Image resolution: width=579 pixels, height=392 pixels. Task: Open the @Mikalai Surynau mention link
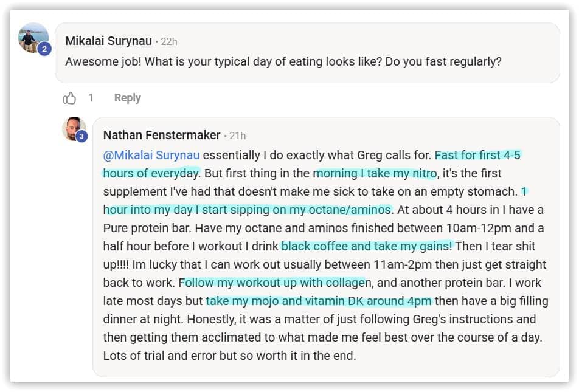[x=151, y=155]
